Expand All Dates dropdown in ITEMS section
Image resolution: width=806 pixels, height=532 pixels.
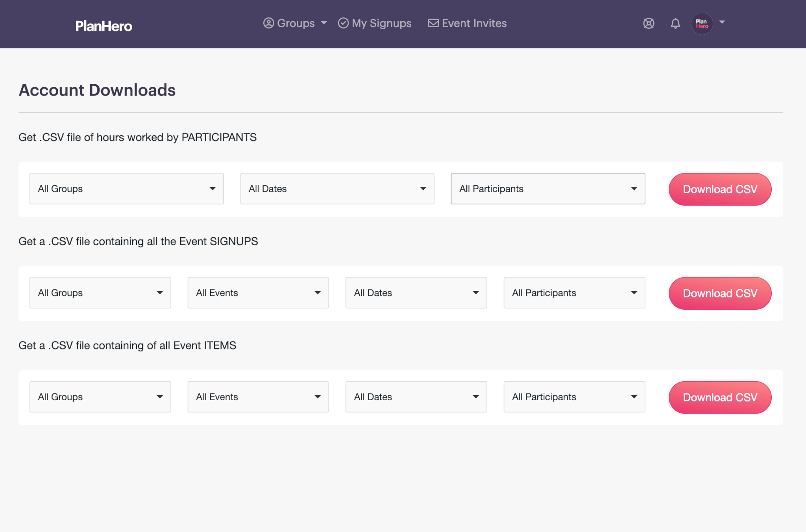coord(416,397)
